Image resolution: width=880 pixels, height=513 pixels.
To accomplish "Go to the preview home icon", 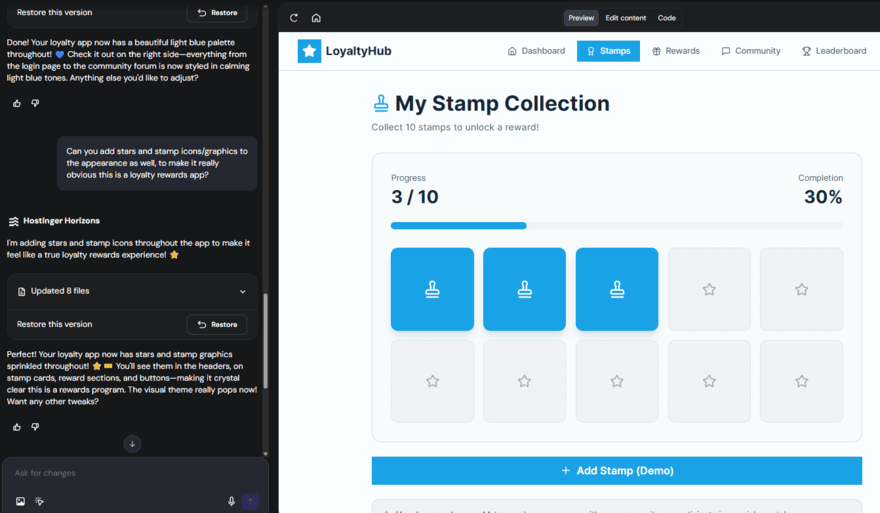I will point(316,18).
